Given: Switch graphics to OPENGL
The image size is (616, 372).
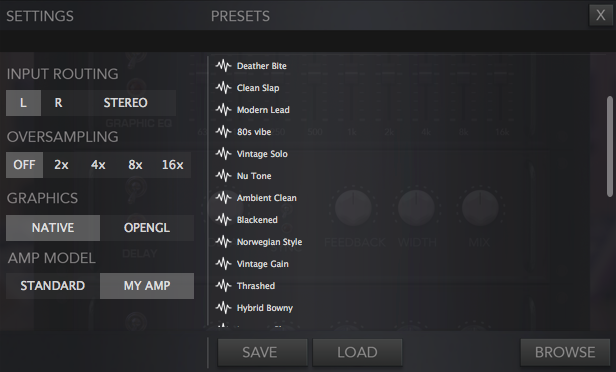Looking at the screenshot, I should coord(147,228).
